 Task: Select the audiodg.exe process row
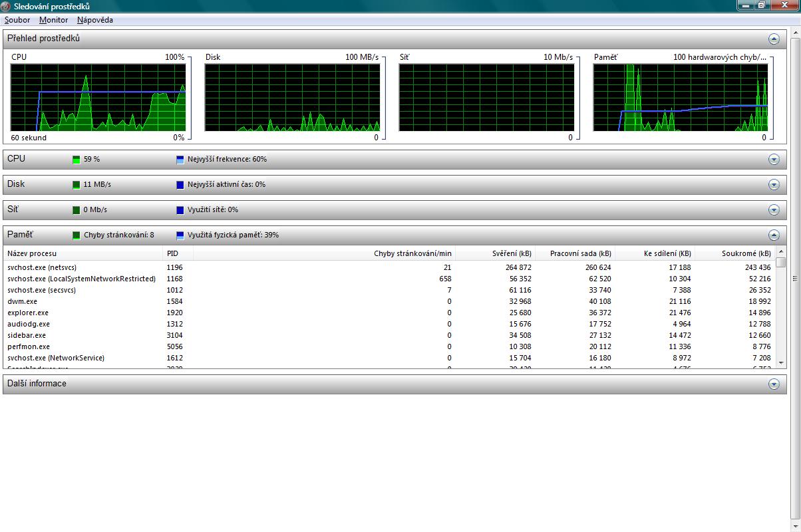pos(389,324)
